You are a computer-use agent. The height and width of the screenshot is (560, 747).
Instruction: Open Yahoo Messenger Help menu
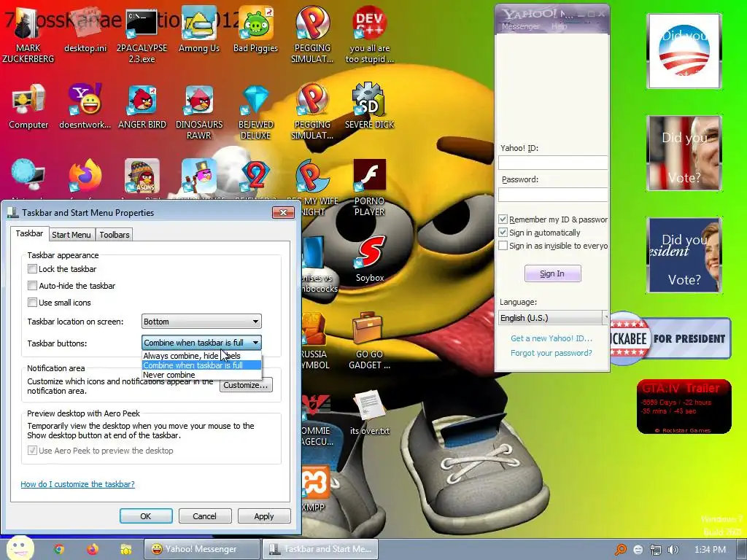[559, 26]
